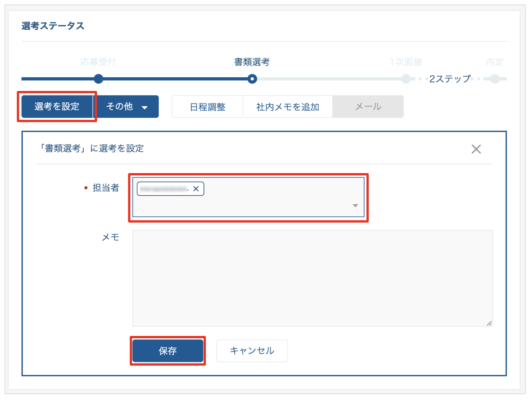Viewport: 532px width, 401px height.
Task: Click the 選考ステータス heading
Action: (53, 26)
